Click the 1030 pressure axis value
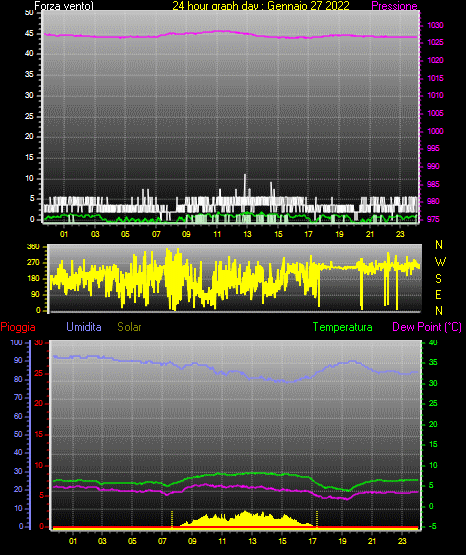 435,25
